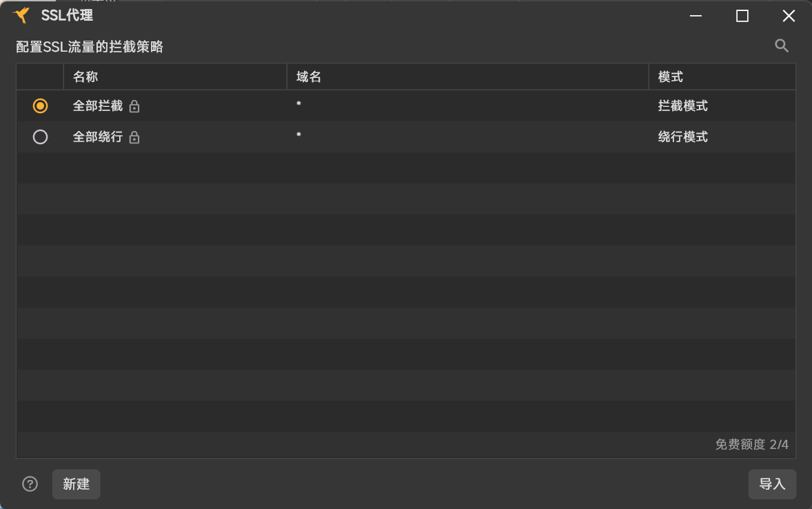812x509 pixels.
Task: Click the hummingbird app logo in title bar
Action: coord(21,15)
